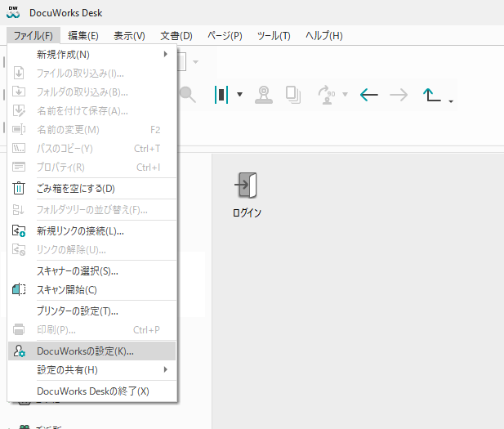
Task: Expand the 設定の共有(H) submenu
Action: (x=92, y=370)
